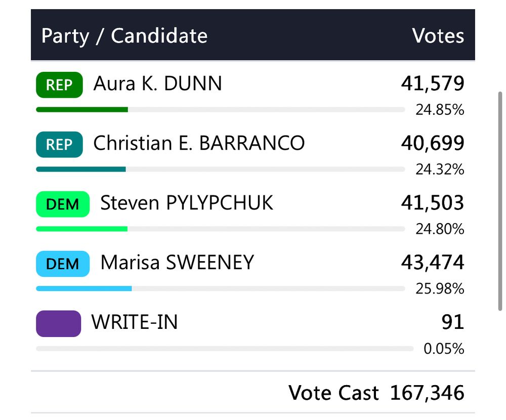Click the vertical scrollbar on the right
The image size is (506, 420).
pos(500,202)
